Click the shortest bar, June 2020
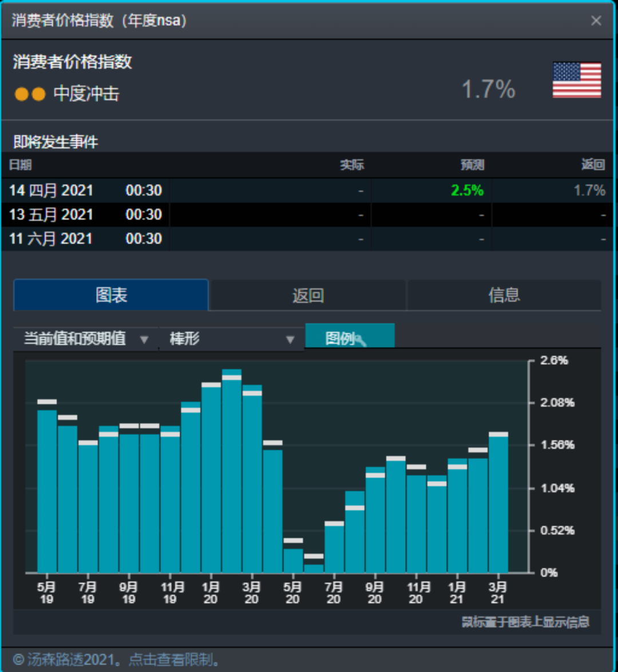The height and width of the screenshot is (672, 618). point(314,568)
